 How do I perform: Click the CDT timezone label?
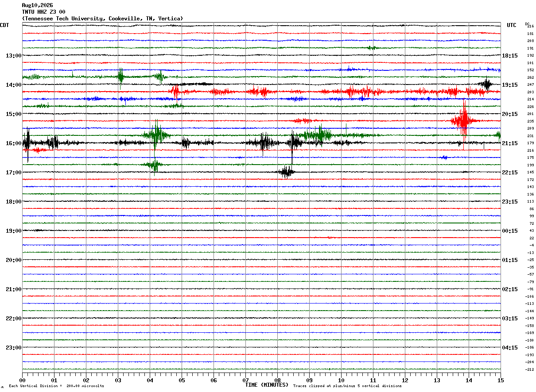[4, 25]
